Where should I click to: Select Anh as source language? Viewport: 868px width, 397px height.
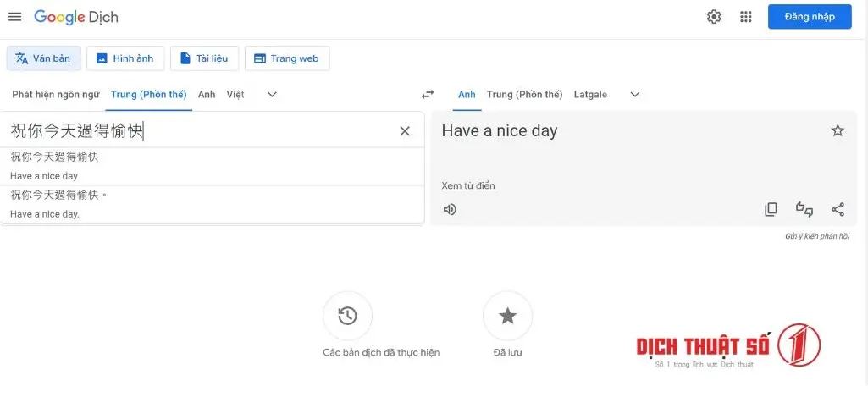pyautogui.click(x=207, y=95)
